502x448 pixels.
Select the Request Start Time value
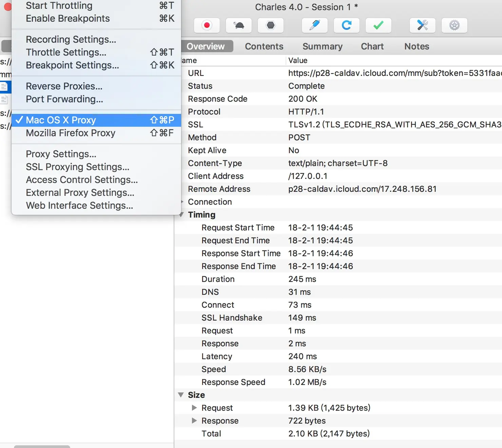[x=321, y=228]
